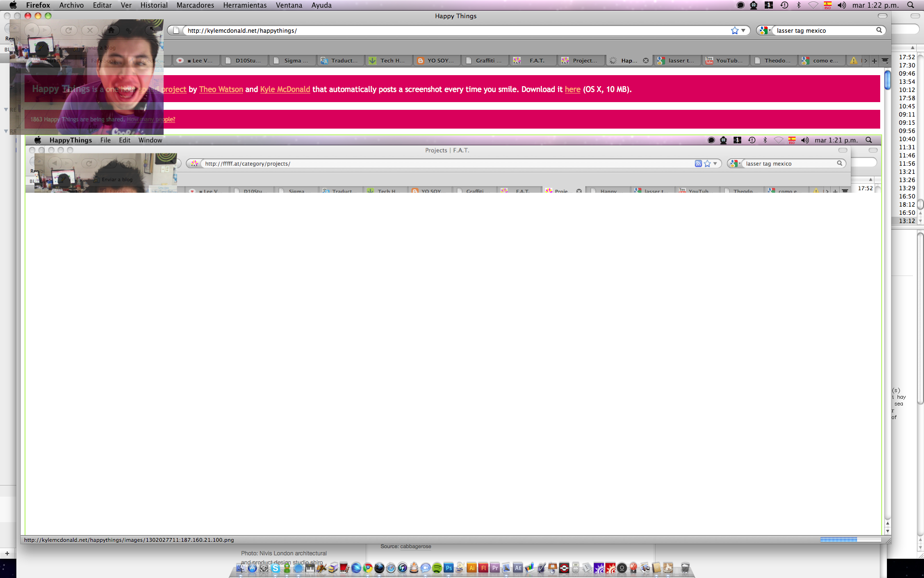The width and height of the screenshot is (924, 578).
Task: Click the page loading progress bar
Action: (x=850, y=540)
